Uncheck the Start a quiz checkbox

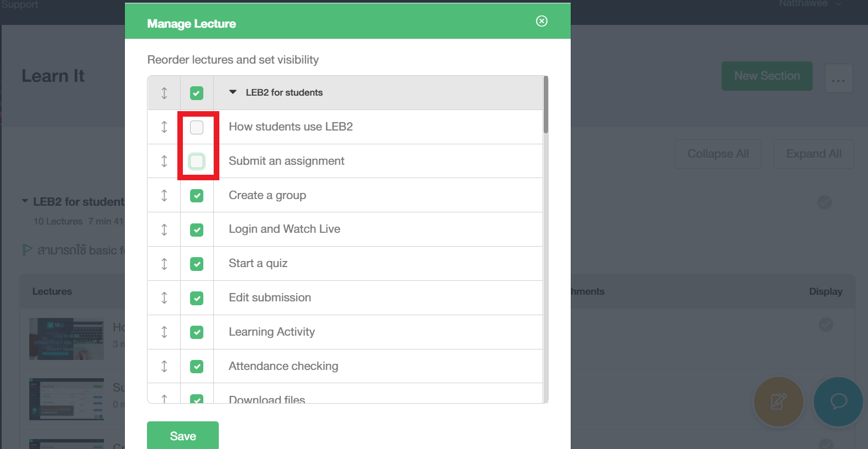(197, 264)
